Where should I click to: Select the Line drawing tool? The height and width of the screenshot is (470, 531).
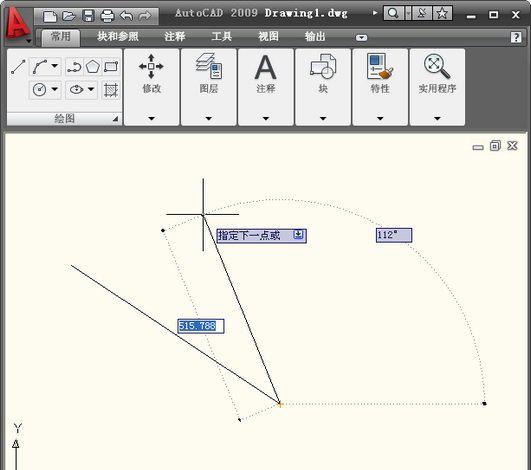(x=18, y=66)
